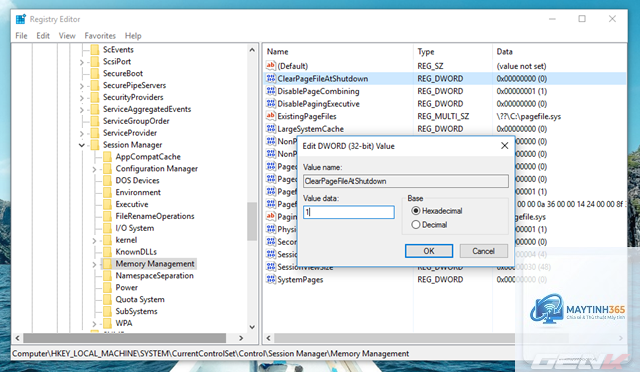
Task: Click the ExistingPageFiles string icon
Action: (271, 116)
